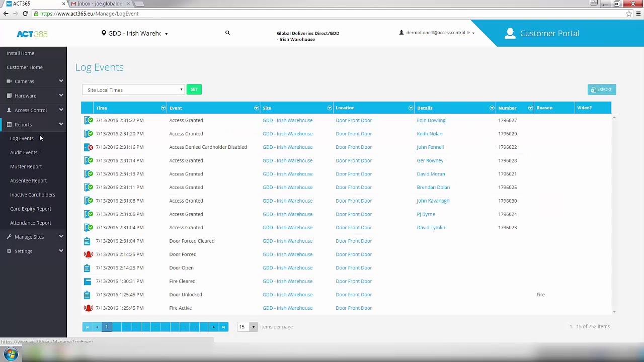Click the access denied icon for John Fennell
Screen dimensions: 644x362
click(x=89, y=147)
